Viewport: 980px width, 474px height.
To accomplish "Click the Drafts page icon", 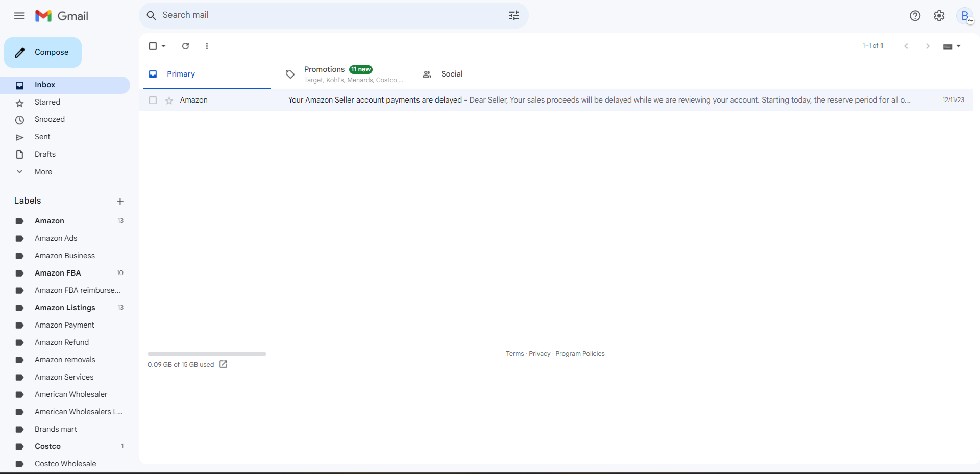I will point(19,155).
